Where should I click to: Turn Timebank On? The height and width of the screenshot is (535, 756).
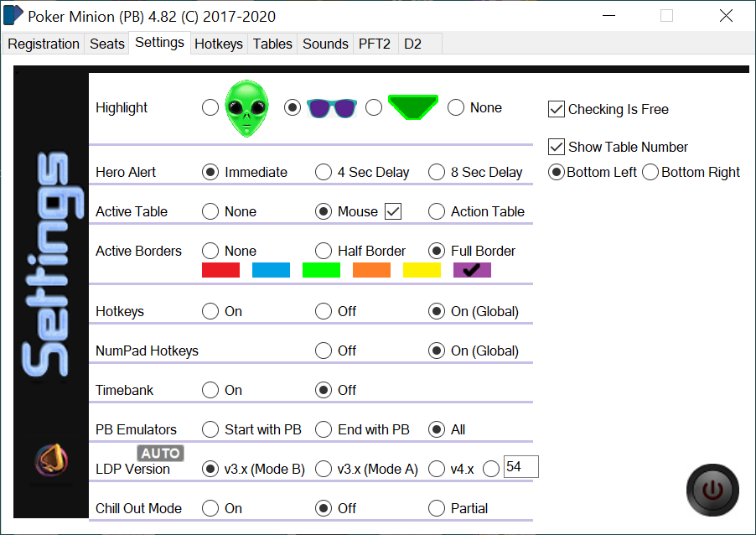(210, 390)
